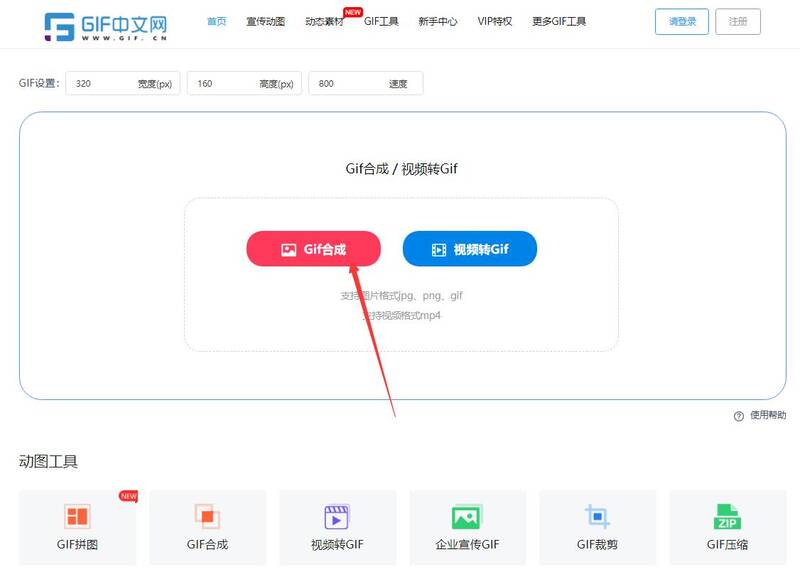Open the VIP特权 menu item
The height and width of the screenshot is (584, 800).
(x=495, y=21)
